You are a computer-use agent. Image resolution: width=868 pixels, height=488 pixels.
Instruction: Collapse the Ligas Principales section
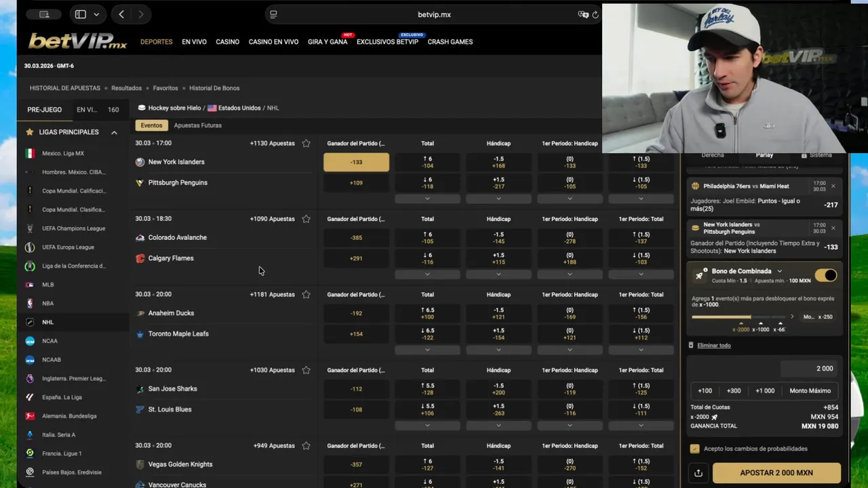pos(114,132)
